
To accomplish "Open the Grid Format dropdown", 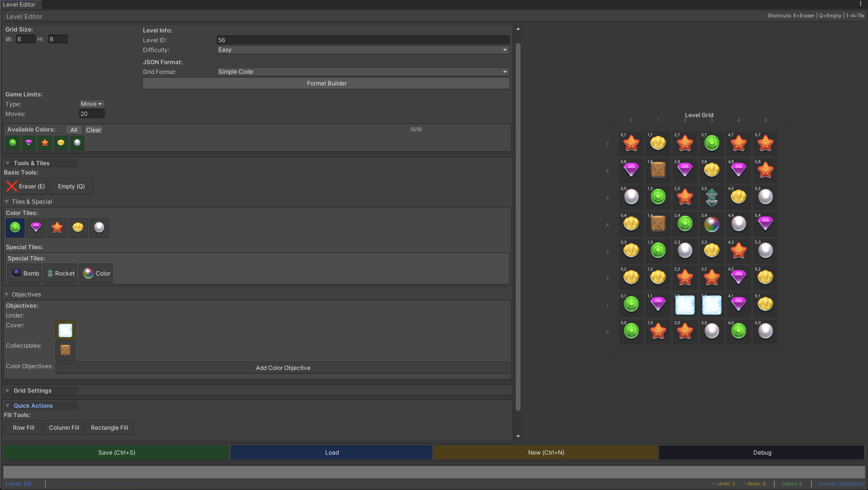I will [x=363, y=72].
